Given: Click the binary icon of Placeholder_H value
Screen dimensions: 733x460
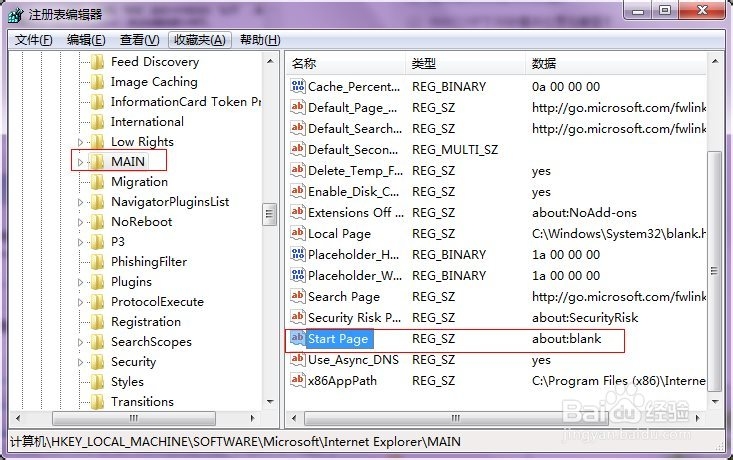Looking at the screenshot, I should (x=298, y=254).
